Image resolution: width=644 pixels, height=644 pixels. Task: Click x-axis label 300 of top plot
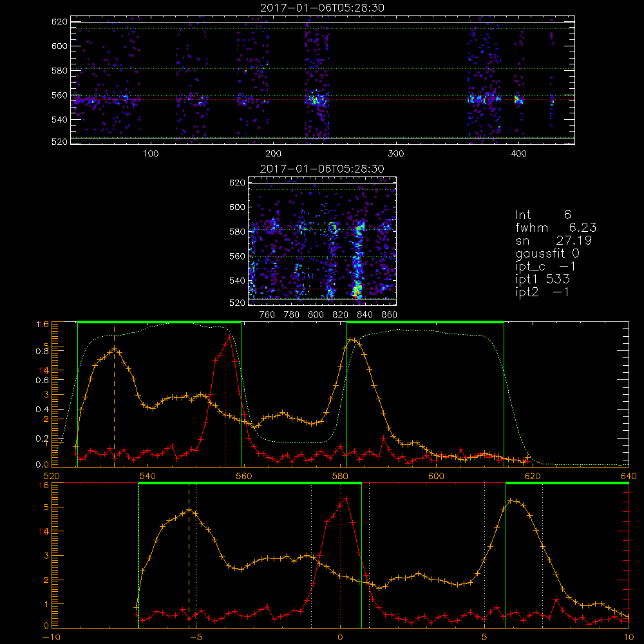click(396, 154)
